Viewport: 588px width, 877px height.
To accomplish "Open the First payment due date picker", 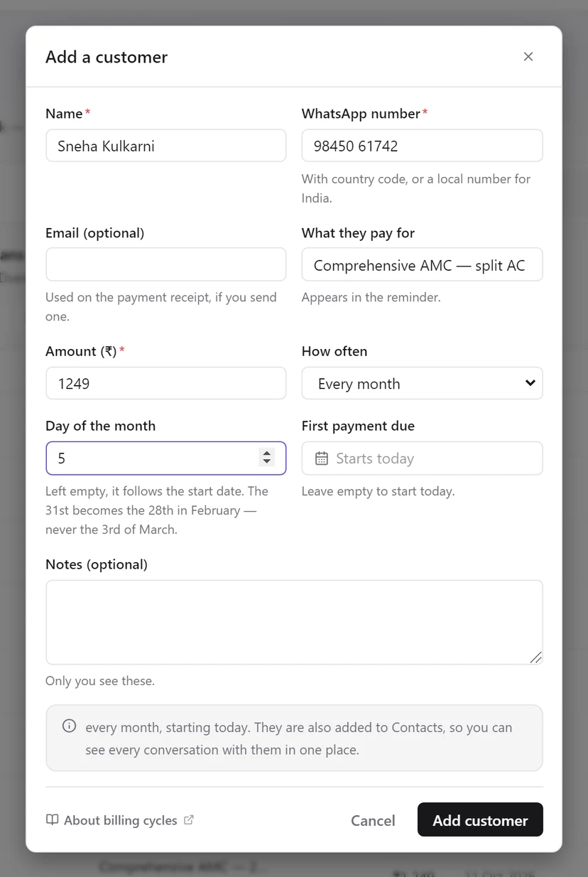I will tap(422, 458).
